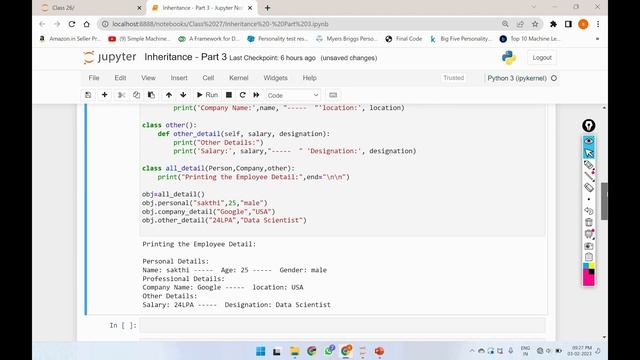Expand more bookmarks overflow arrow
The width and height of the screenshot is (640, 360).
(597, 39)
